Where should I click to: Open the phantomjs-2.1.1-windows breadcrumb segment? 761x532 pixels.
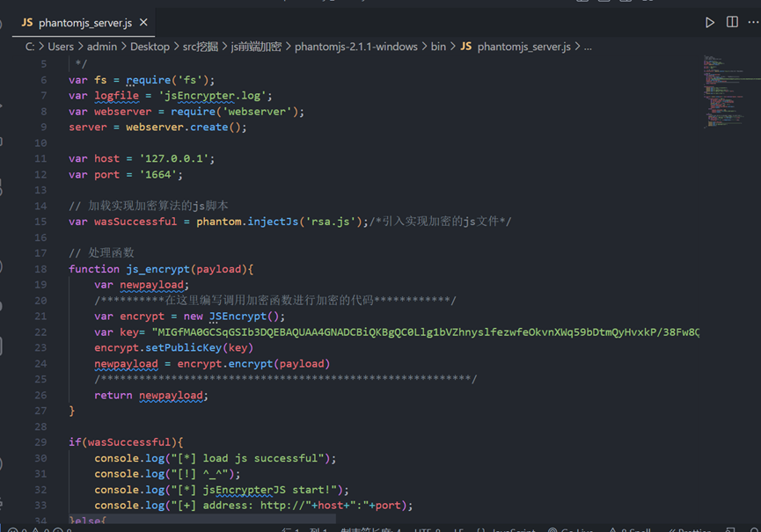click(355, 47)
